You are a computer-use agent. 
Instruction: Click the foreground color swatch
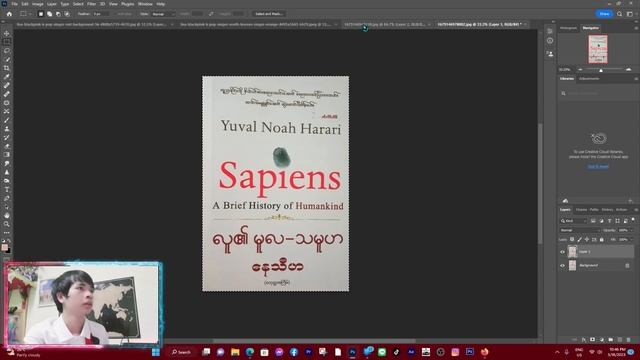[4, 247]
